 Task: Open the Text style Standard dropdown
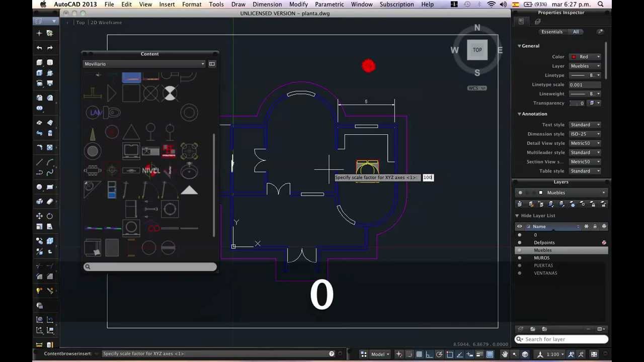point(585,125)
